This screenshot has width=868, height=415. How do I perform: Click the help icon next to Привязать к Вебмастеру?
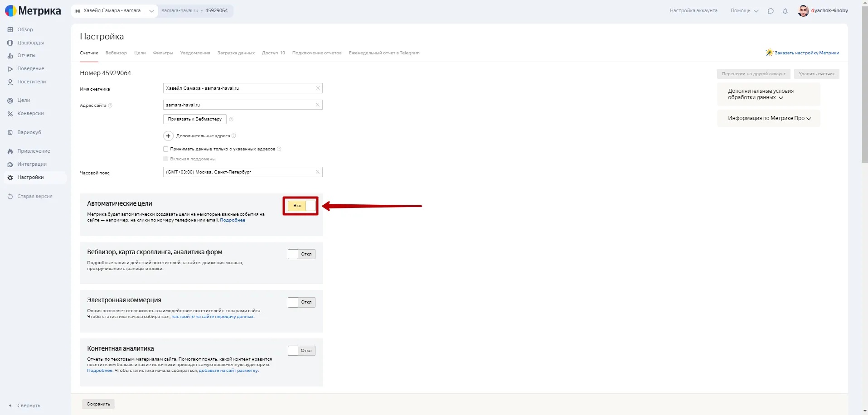[231, 119]
